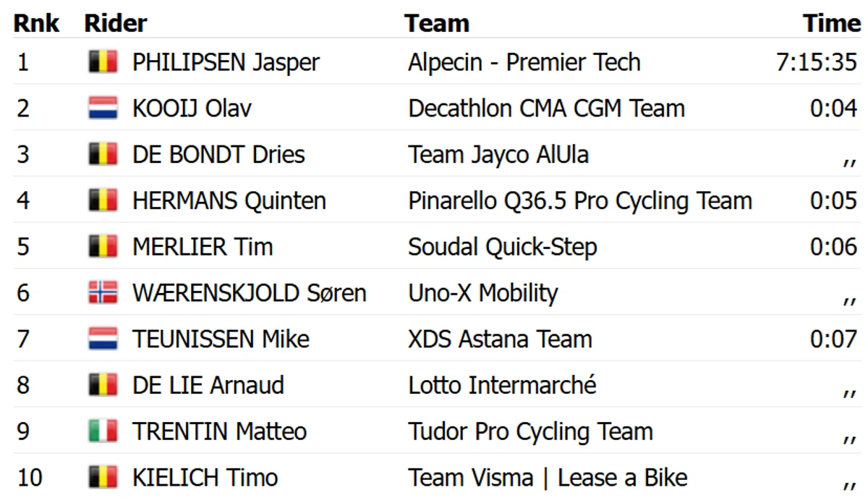Open rider DE BONDT Dries's profile

pos(218,155)
